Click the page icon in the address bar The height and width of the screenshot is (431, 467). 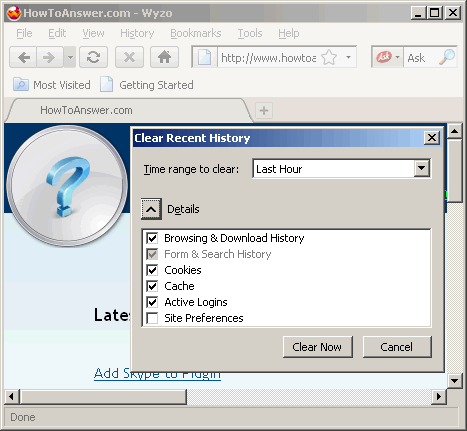pos(204,57)
